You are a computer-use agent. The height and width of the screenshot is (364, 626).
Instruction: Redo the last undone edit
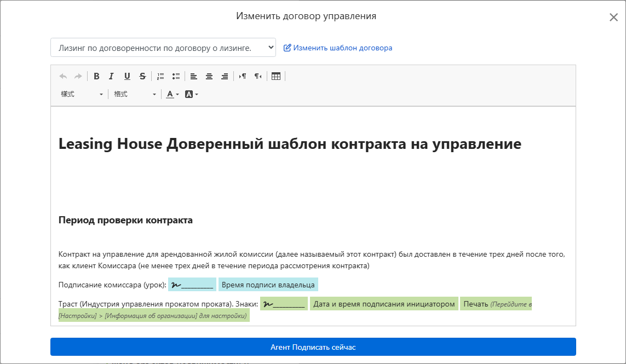coord(78,76)
